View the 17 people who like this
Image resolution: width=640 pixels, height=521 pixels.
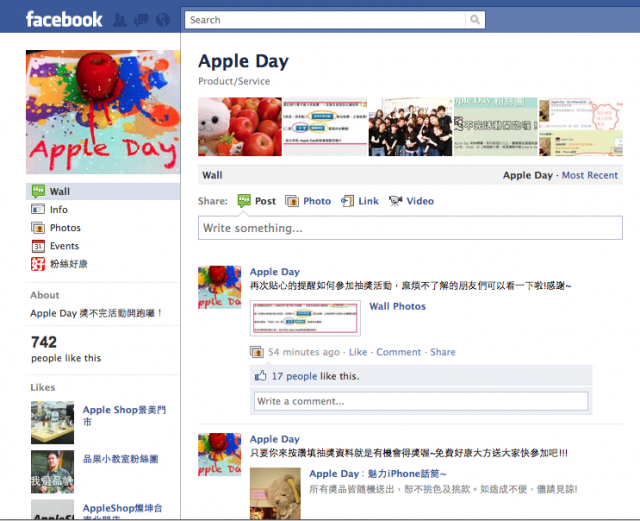[x=295, y=376]
